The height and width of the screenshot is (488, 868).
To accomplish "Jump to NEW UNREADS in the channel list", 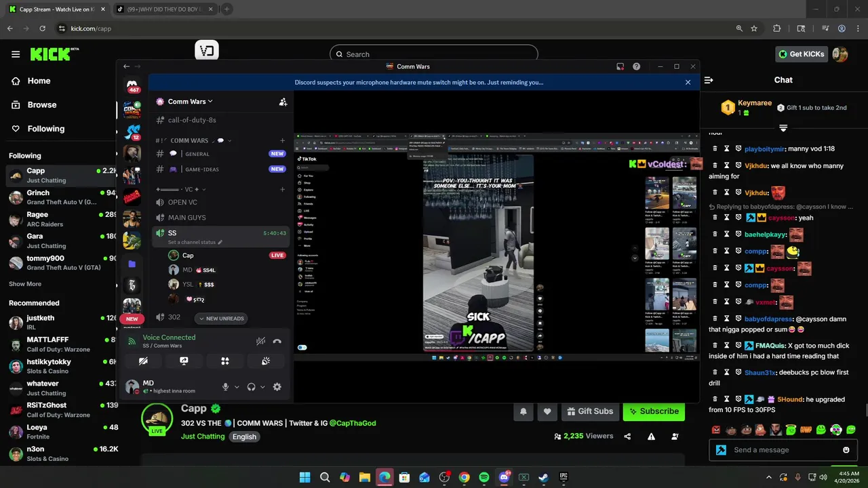I will point(220,319).
